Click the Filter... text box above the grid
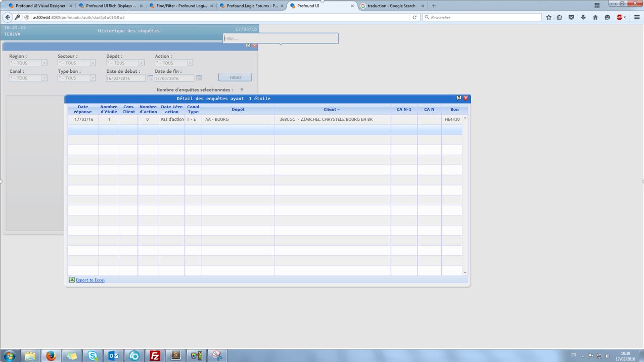 (x=281, y=38)
